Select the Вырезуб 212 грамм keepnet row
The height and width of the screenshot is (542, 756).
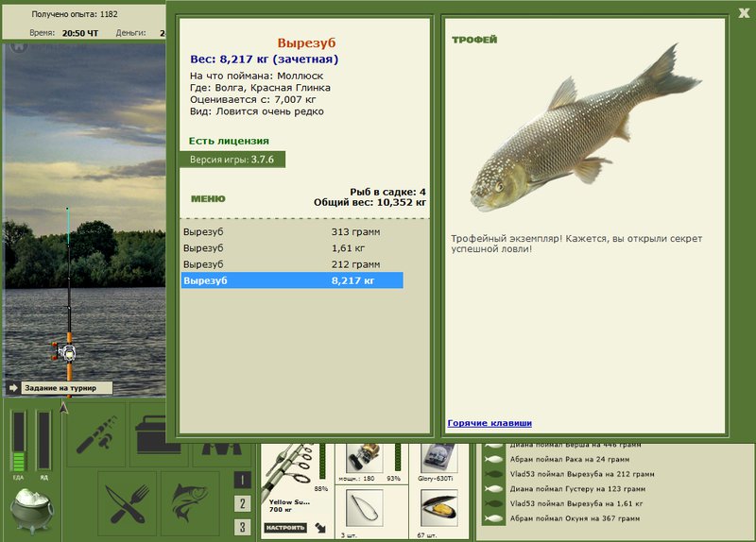292,264
